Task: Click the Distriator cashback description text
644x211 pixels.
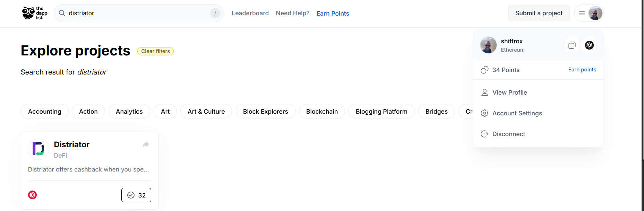Action: (x=88, y=169)
